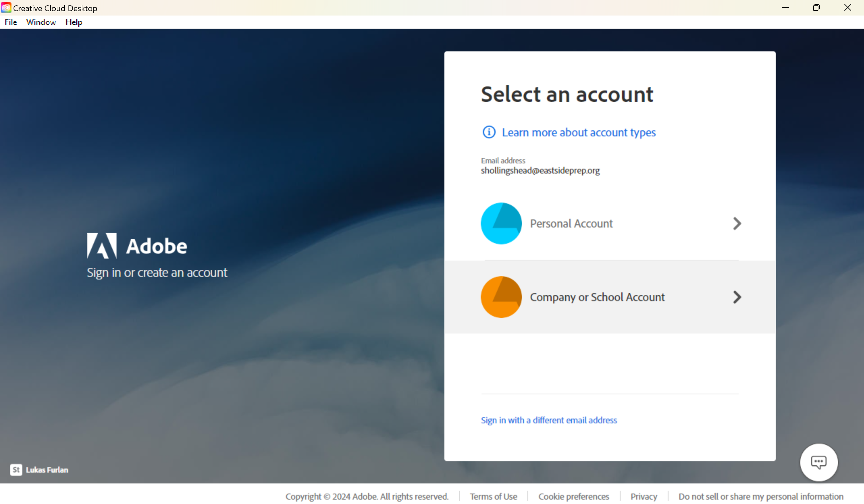Click the blue Personal Account avatar icon

point(501,223)
